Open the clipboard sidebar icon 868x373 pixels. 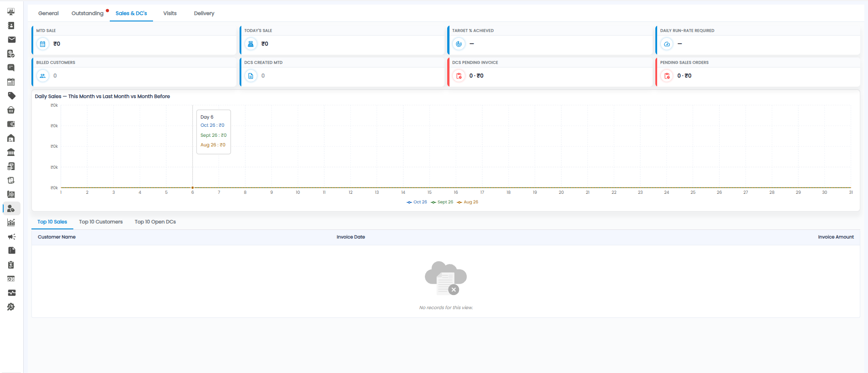11,264
